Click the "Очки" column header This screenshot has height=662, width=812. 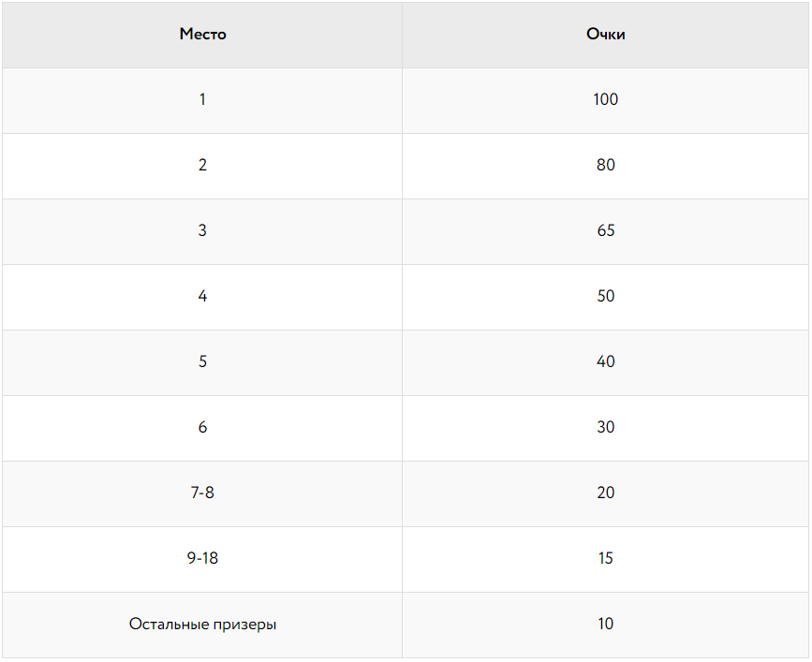(x=606, y=35)
